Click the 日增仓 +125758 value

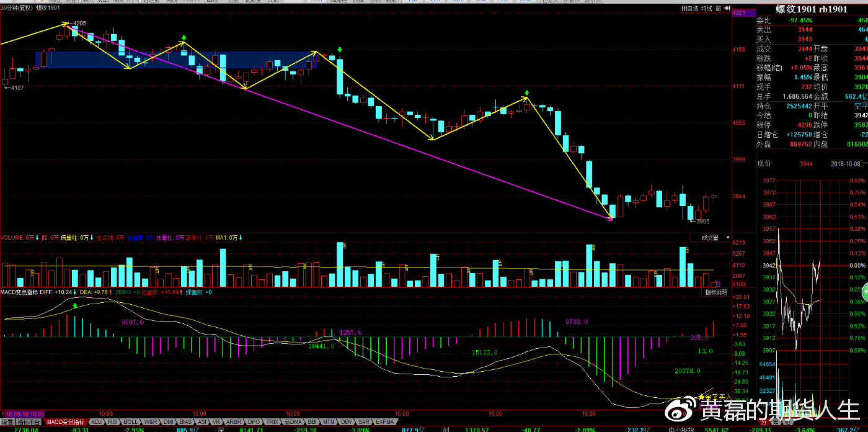coord(799,134)
